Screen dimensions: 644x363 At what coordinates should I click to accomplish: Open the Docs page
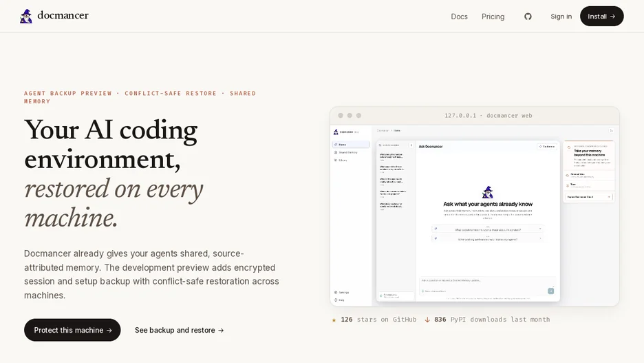(459, 17)
